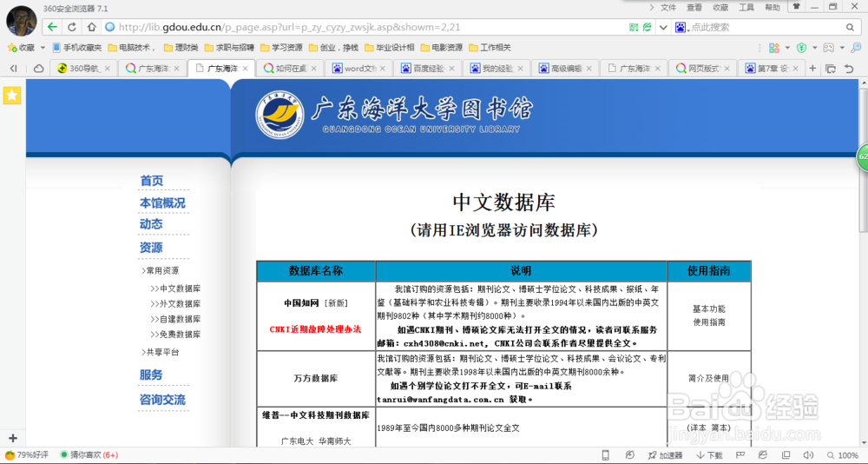Open address bar history dropdown arrow
Image resolution: width=868 pixels, height=464 pixels.
[x=662, y=27]
